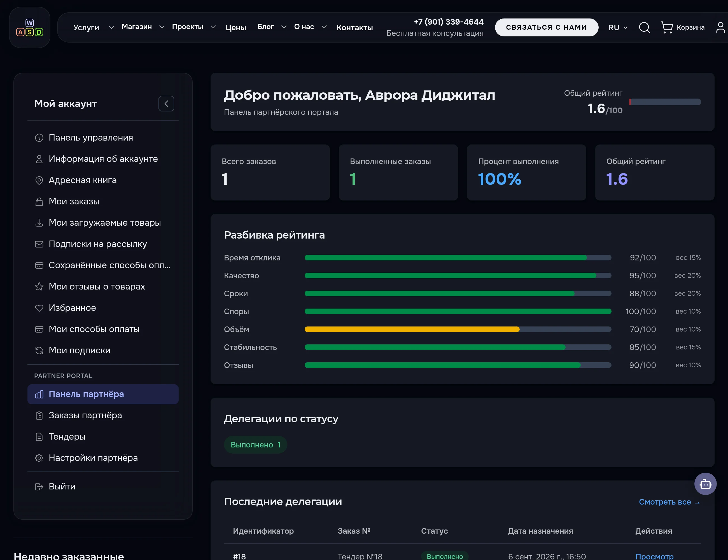Click the Настройки партнёра gear icon
Image resolution: width=728 pixels, height=560 pixels.
[39, 458]
